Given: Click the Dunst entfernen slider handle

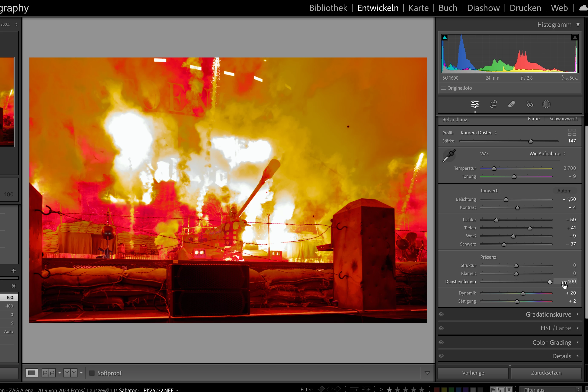Looking at the screenshot, I should click(x=550, y=282).
